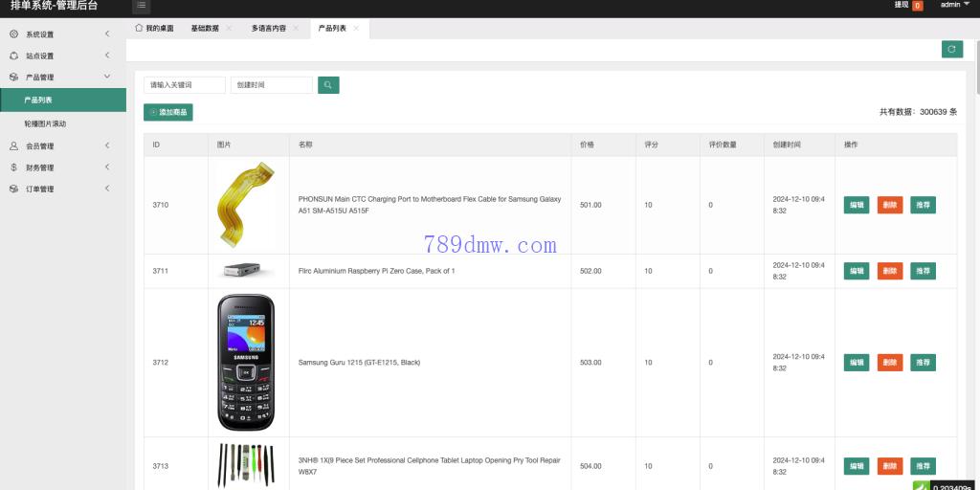Viewport: 980px width, 490px height.
Task: Open 轮播图片滚动 in the sidebar
Action: tap(45, 123)
